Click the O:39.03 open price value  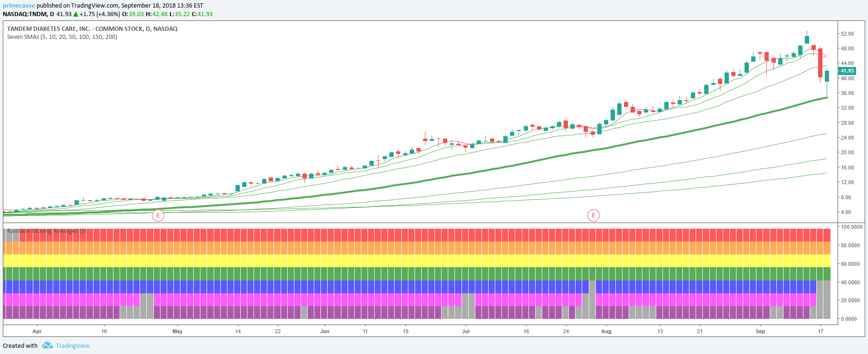click(x=133, y=14)
